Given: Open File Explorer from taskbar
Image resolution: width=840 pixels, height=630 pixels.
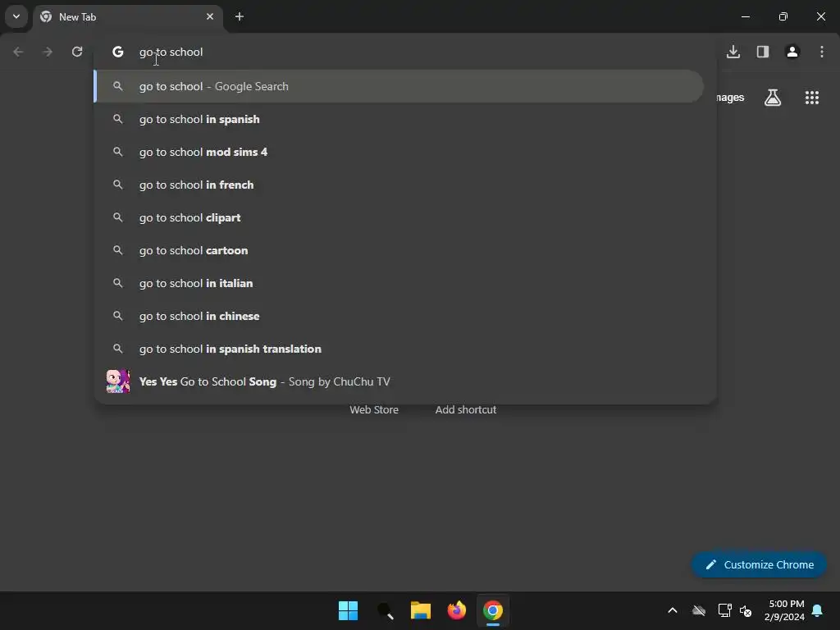Looking at the screenshot, I should [x=421, y=610].
